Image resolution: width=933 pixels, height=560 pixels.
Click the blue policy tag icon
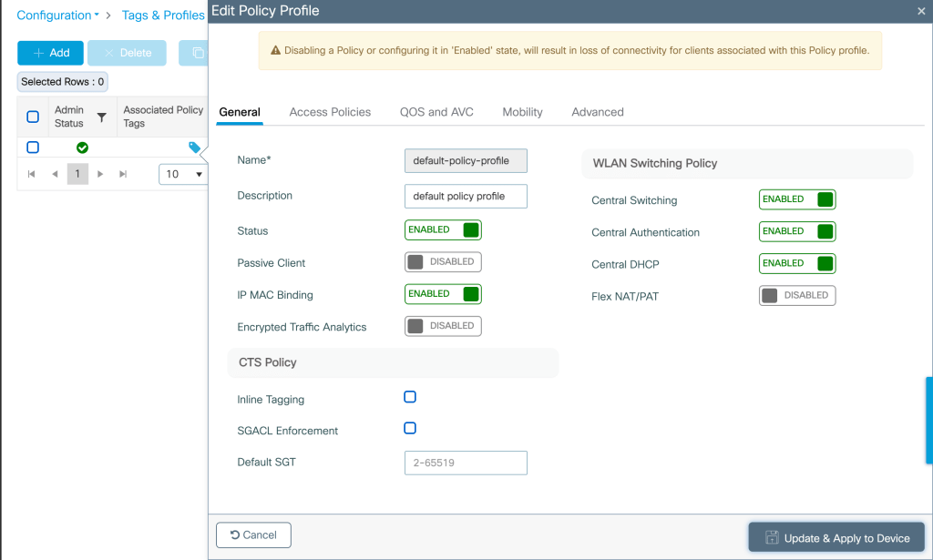coord(194,148)
